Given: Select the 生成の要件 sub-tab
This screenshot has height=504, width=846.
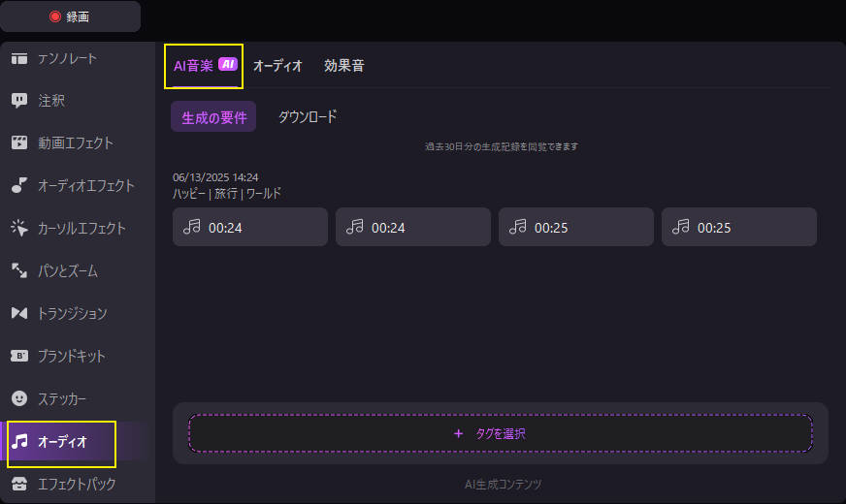Looking at the screenshot, I should click(213, 117).
